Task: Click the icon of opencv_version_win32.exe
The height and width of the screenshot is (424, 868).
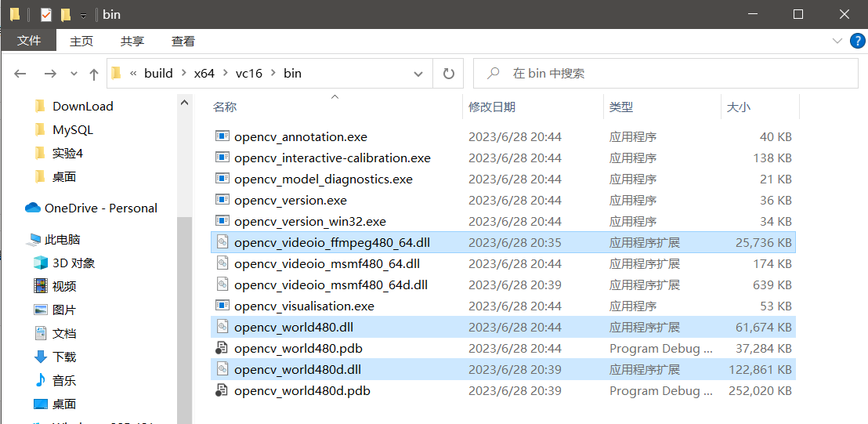Action: tap(222, 222)
